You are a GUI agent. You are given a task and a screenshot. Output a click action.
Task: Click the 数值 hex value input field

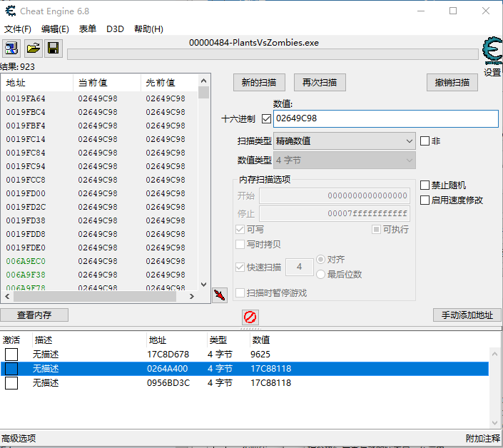coord(386,118)
